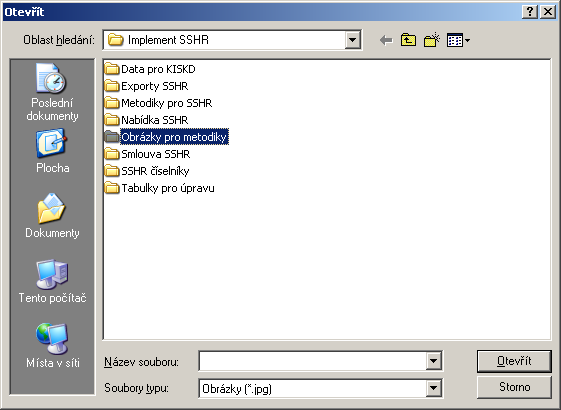Click the Nabídka SSHR folder icon
The width and height of the screenshot is (561, 410).
pos(112,120)
